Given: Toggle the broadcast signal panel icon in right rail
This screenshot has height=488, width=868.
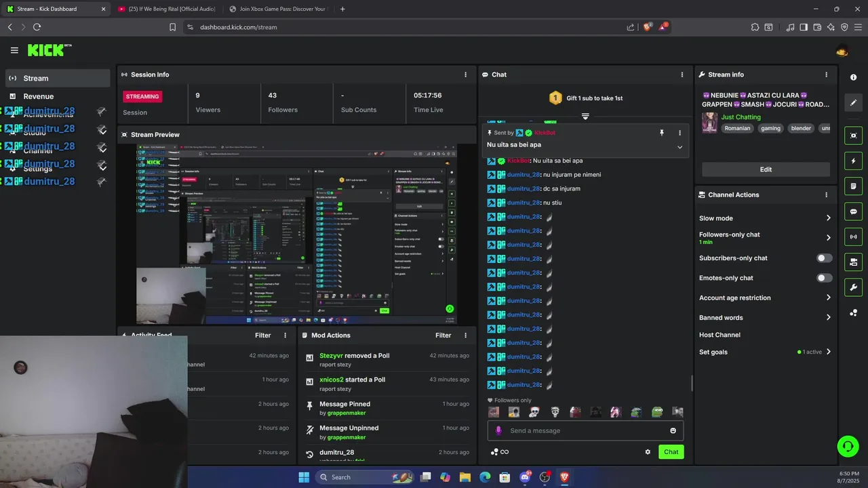Looking at the screenshot, I should (x=853, y=237).
